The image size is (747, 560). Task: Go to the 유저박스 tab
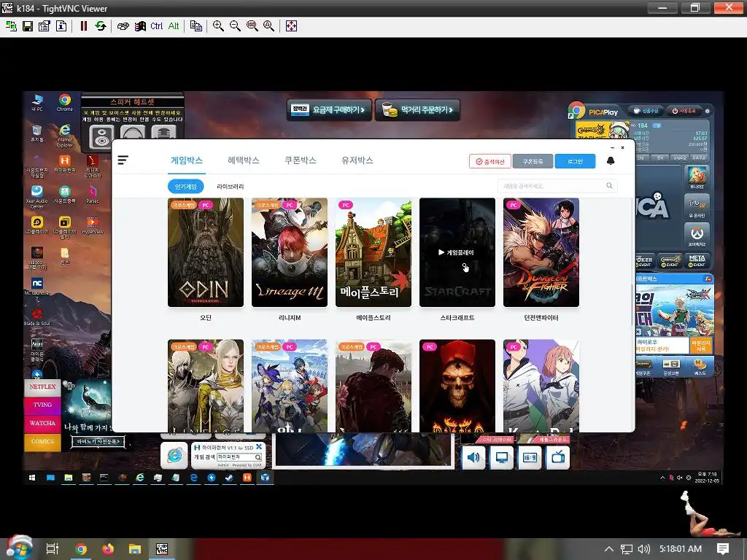357,160
